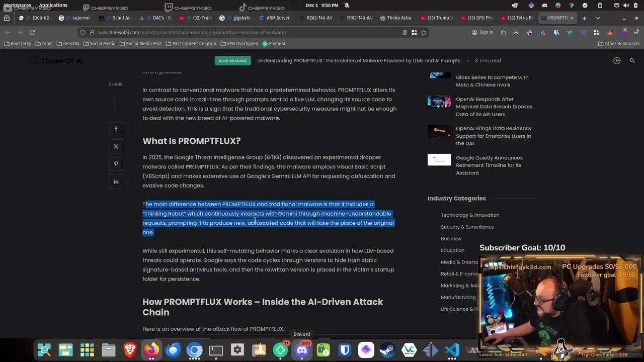Viewport: 644px width, 362px height.
Task: Click the circular arrow icon beside site search
Action: 617,61
